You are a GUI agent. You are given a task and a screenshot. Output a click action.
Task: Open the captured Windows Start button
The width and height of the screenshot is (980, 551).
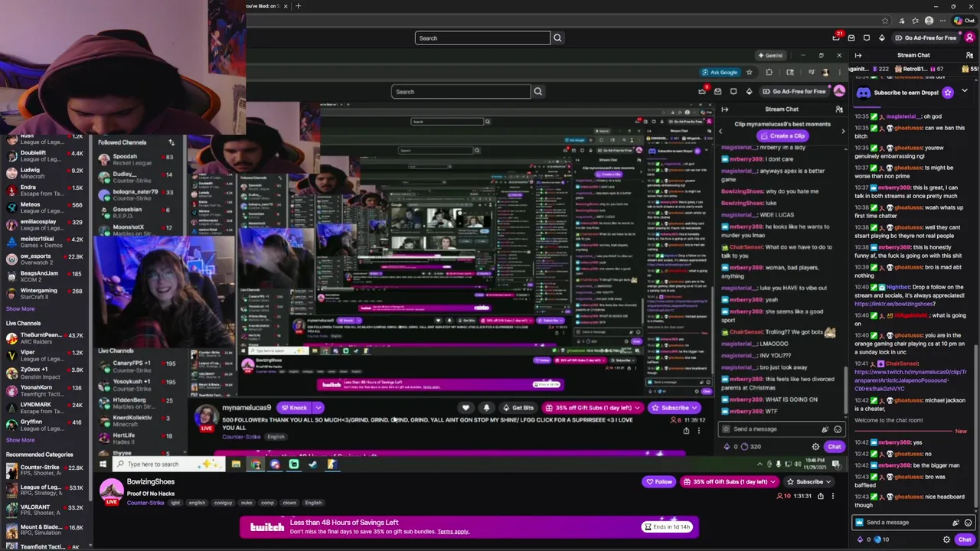pos(103,465)
